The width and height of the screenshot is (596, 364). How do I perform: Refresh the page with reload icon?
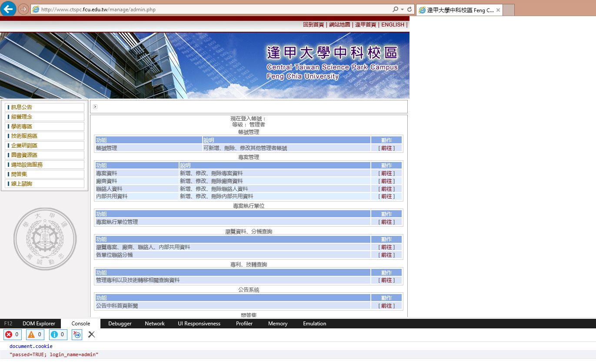[410, 9]
